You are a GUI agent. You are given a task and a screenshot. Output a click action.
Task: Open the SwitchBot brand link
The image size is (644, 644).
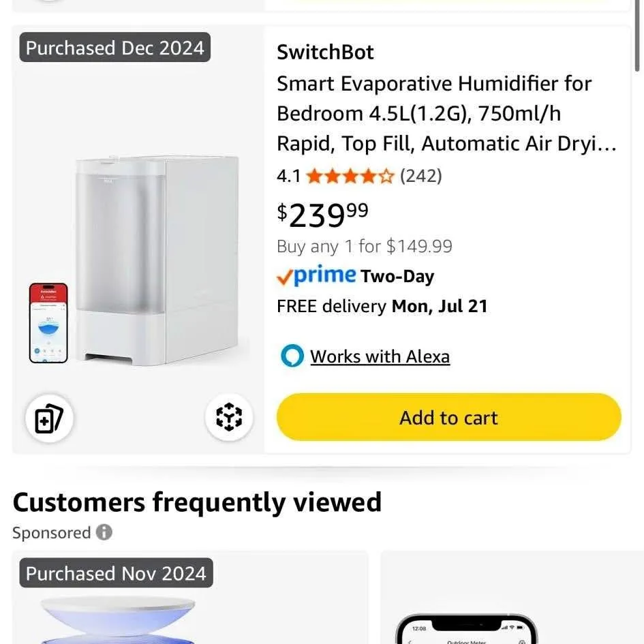[x=325, y=51]
